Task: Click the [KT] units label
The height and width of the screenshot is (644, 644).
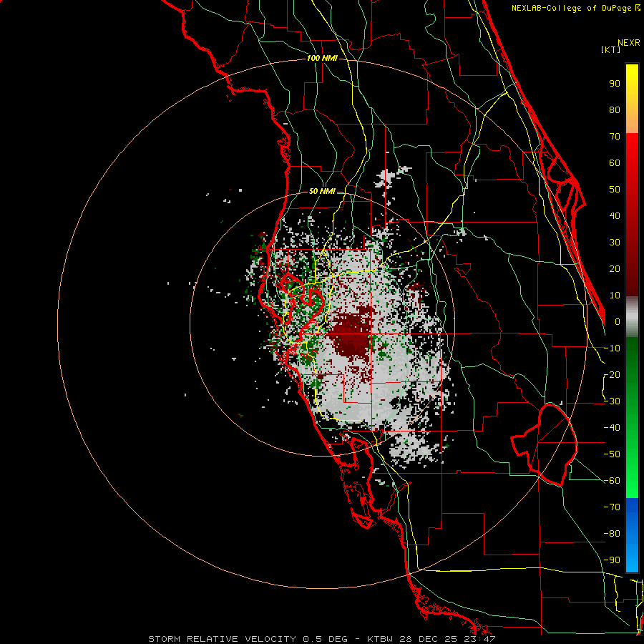Action: (611, 49)
